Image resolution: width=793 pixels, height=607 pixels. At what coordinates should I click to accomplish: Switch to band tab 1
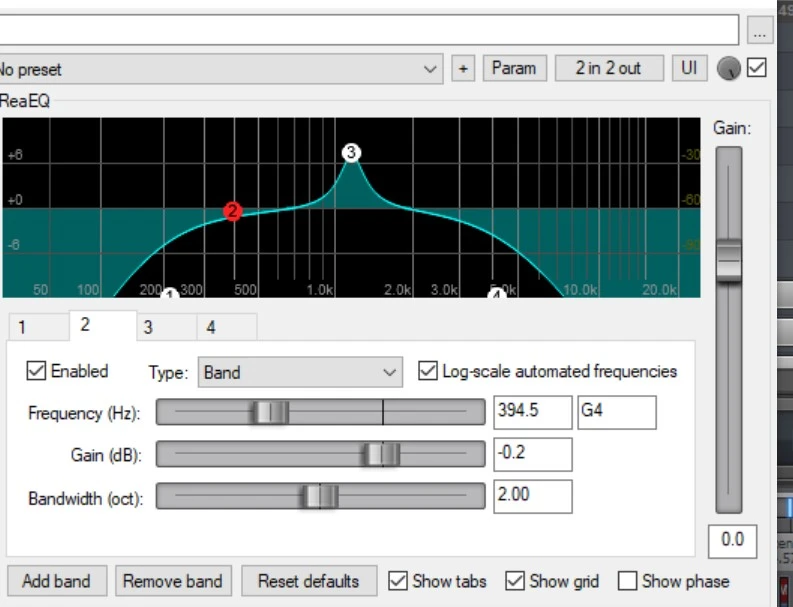click(x=22, y=327)
